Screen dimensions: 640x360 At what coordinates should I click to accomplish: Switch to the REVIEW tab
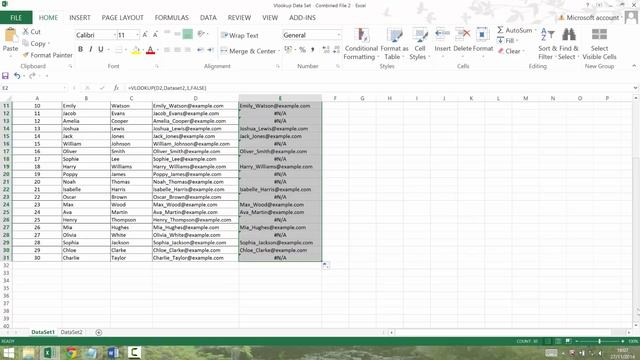[239, 18]
